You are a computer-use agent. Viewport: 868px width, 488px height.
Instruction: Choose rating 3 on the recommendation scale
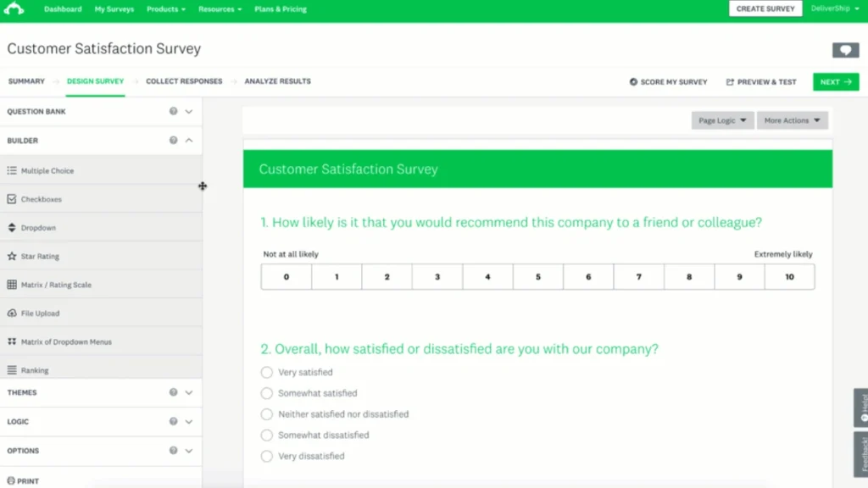tap(437, 277)
